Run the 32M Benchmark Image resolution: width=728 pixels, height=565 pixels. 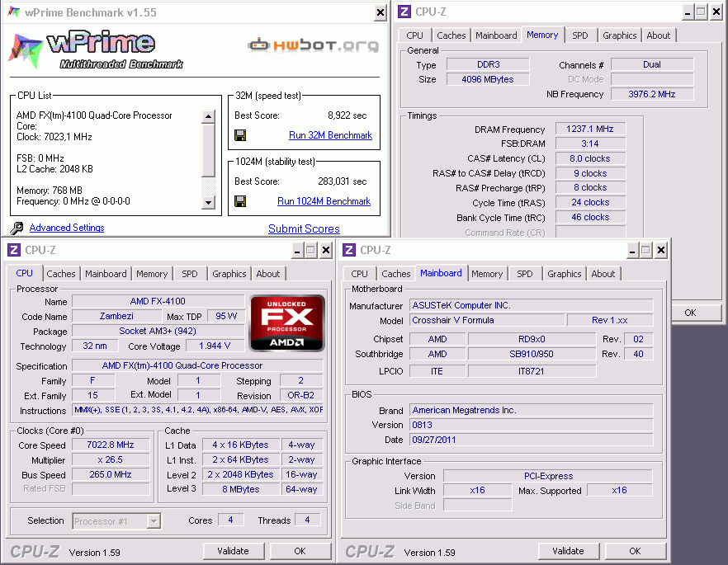pos(330,135)
